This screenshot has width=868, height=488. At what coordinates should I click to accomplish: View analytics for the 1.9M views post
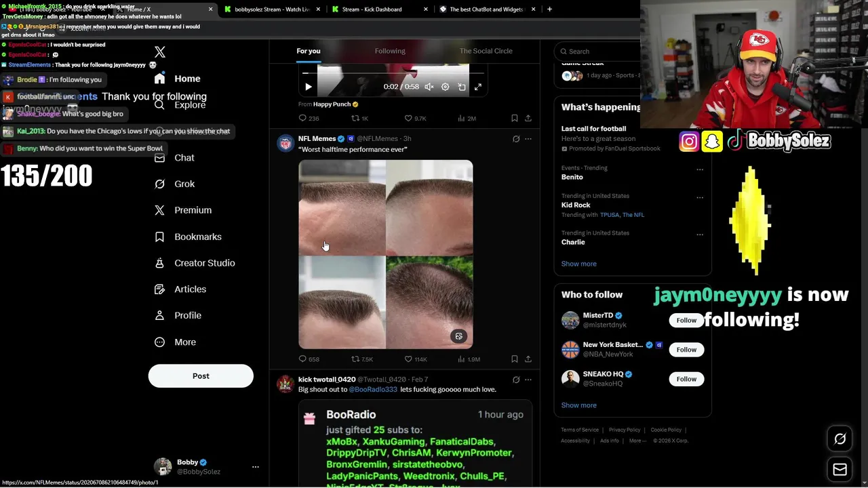[469, 359]
